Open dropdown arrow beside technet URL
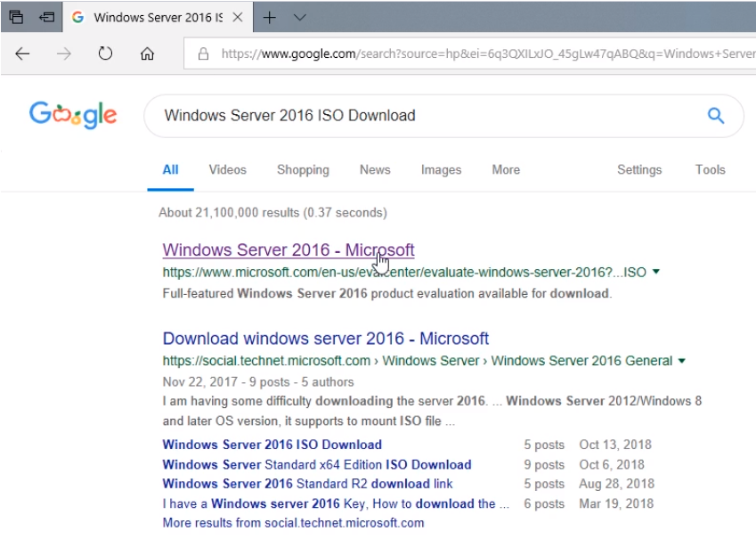756x548 pixels. (682, 361)
